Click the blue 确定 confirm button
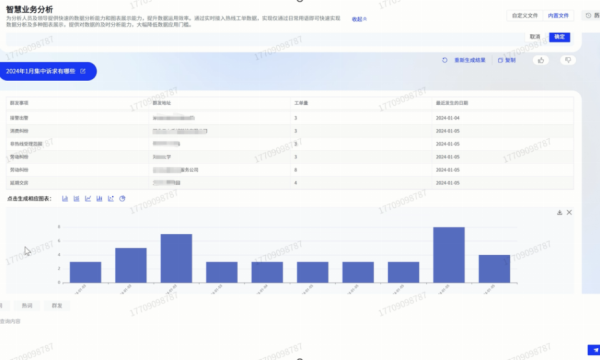Viewport: 600px width, 360px height. coord(559,37)
